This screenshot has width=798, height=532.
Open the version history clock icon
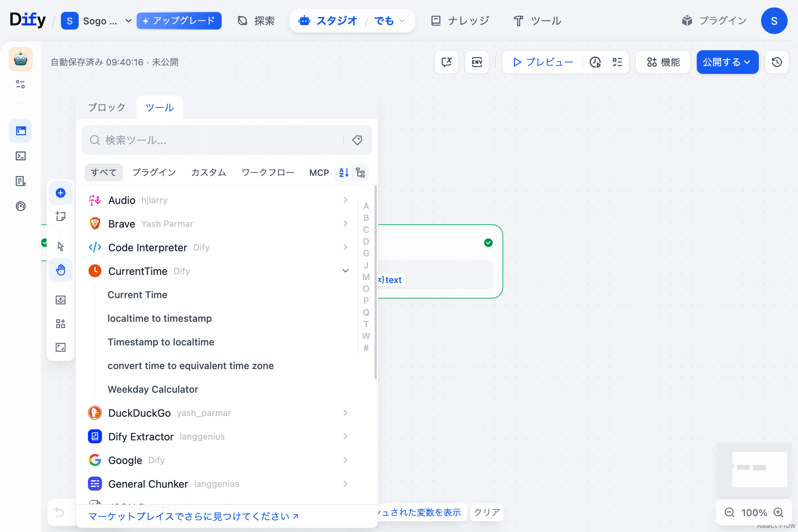click(777, 62)
